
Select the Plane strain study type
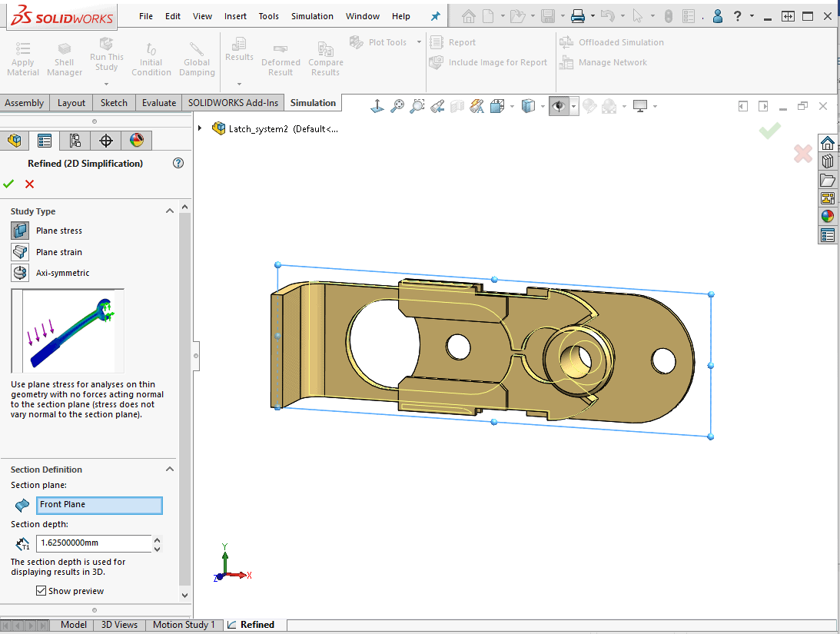pos(20,252)
